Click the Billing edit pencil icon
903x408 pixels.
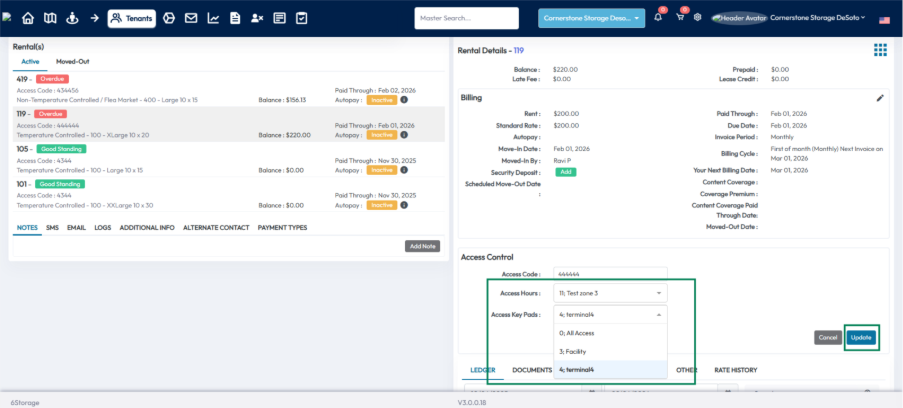(880, 98)
